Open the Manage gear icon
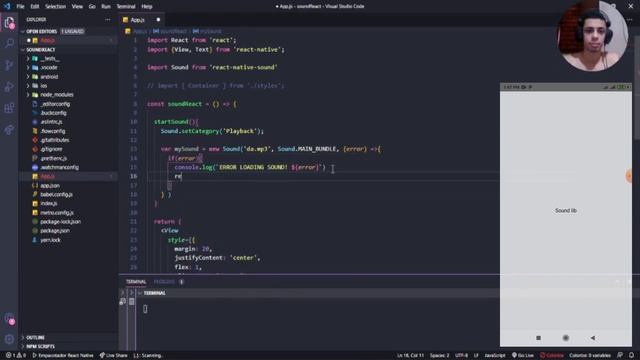This screenshot has height=360, width=640. click(x=9, y=339)
